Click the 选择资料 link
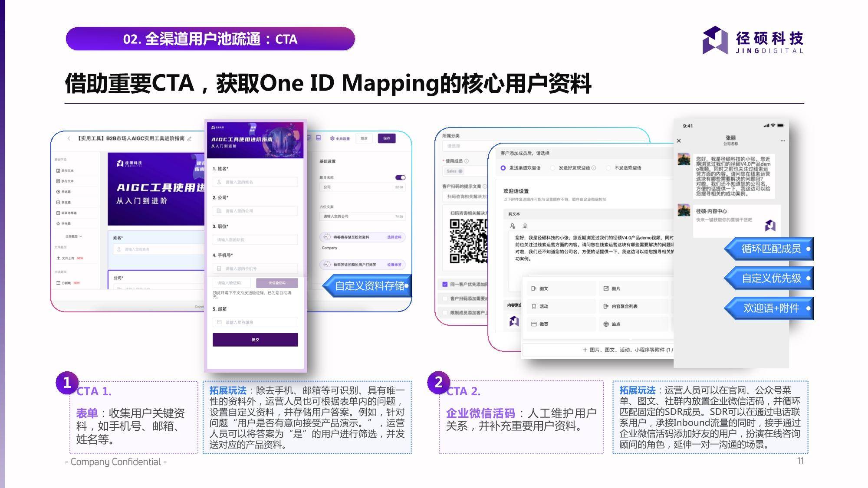This screenshot has height=488, width=868. coord(394,237)
